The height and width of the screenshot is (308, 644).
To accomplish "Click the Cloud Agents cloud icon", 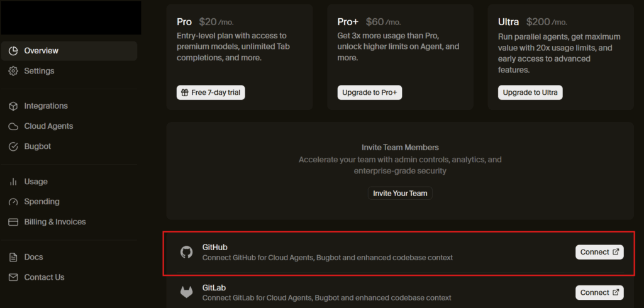I will coord(13,126).
